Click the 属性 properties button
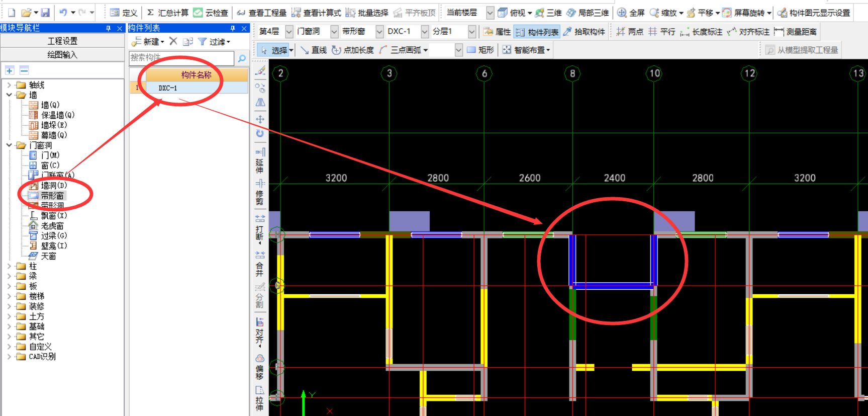This screenshot has height=416, width=868. [x=497, y=32]
